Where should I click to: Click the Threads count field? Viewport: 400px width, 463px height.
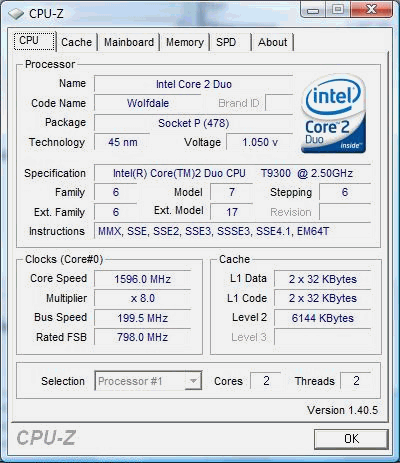356,381
